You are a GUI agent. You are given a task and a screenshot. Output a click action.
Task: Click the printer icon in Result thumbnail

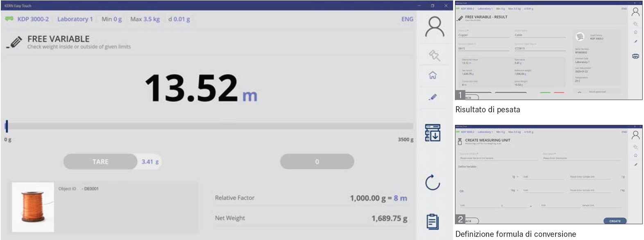[x=635, y=56]
